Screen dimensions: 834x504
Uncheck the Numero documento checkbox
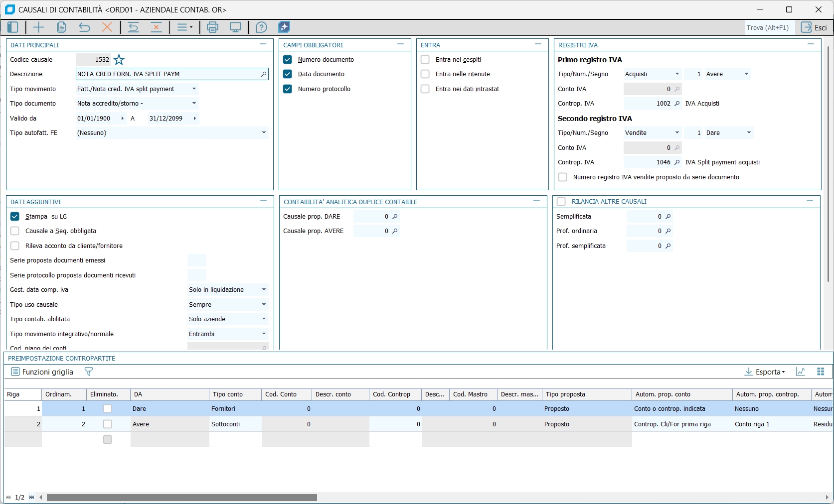point(288,60)
